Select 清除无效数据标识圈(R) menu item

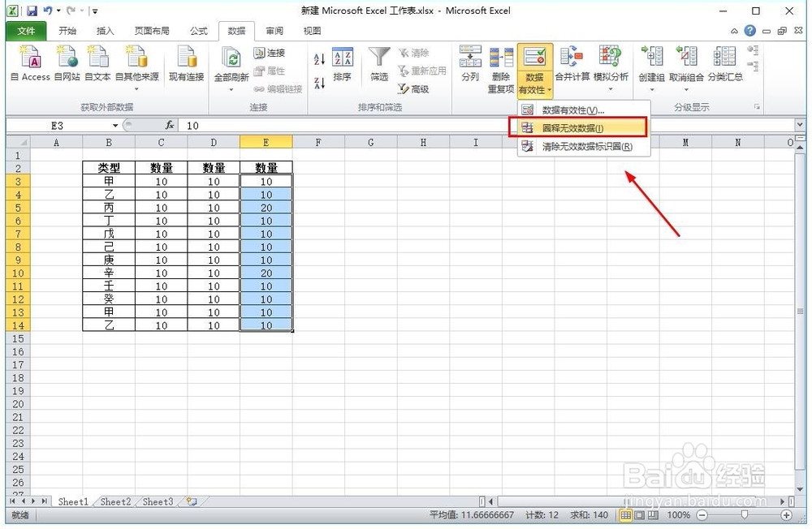[x=584, y=147]
